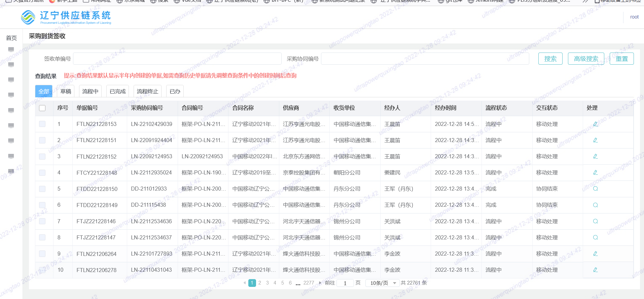Go to previous page arrow in pagination
This screenshot has width=644, height=299.
245,283
